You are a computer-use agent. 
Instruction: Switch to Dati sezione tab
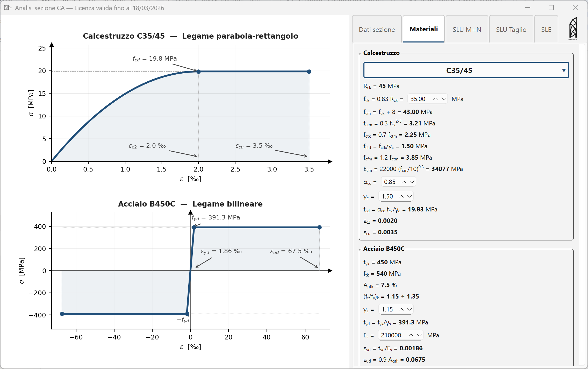point(377,30)
